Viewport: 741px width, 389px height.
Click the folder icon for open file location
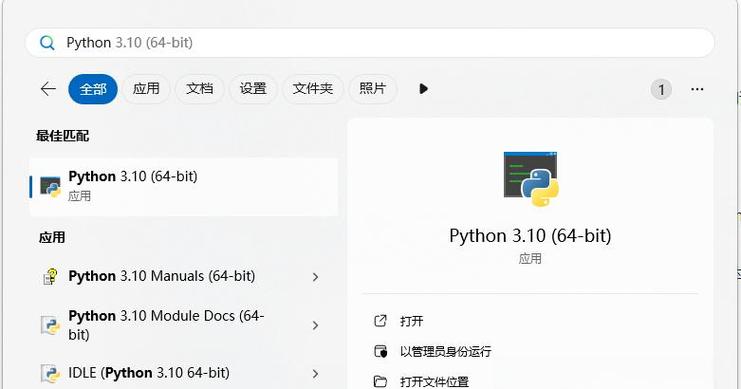tap(380, 381)
